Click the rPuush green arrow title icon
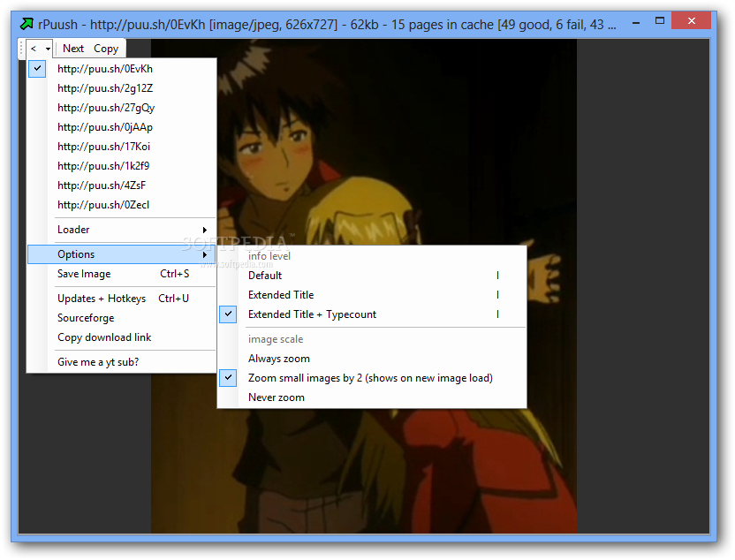The height and width of the screenshot is (560, 735). coord(27,24)
